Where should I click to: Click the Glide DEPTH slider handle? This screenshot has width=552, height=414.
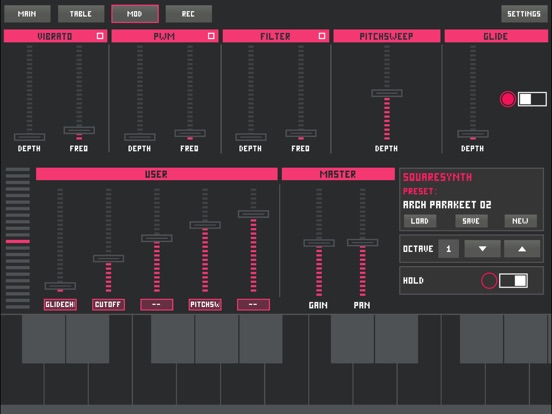473,134
